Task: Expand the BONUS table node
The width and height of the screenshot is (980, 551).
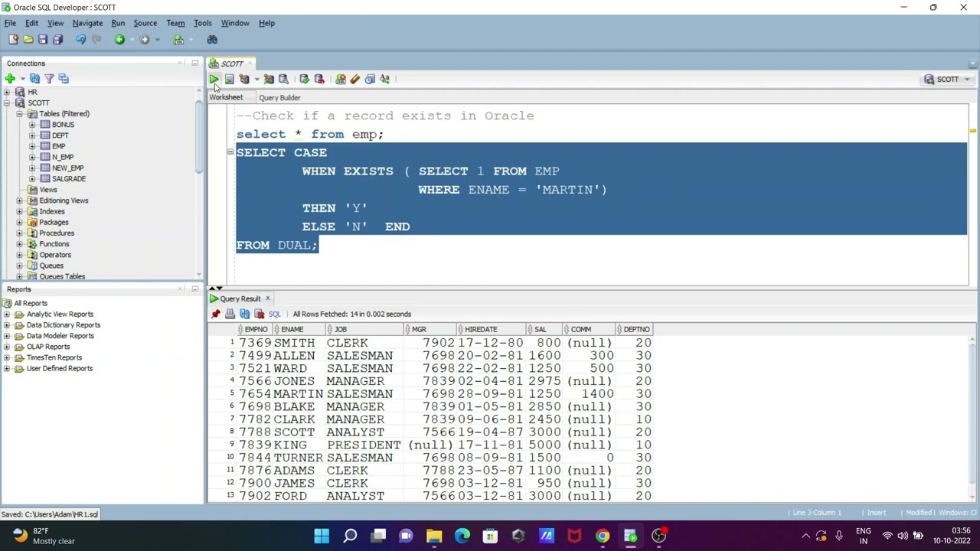Action: 32,125
